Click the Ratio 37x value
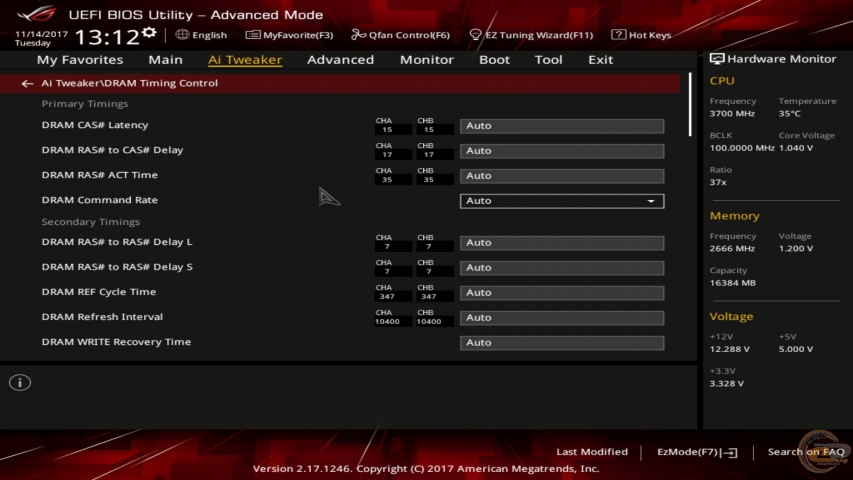Image resolution: width=853 pixels, height=480 pixels. click(718, 182)
